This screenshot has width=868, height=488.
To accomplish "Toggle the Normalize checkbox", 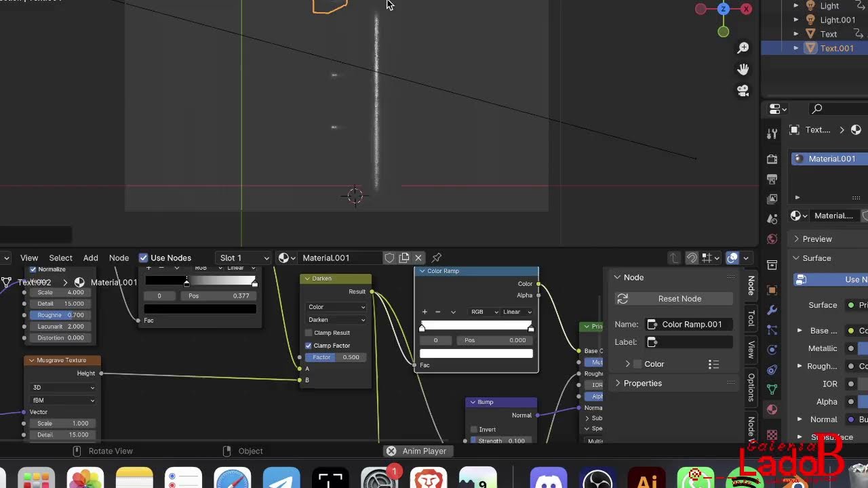I will (x=33, y=270).
